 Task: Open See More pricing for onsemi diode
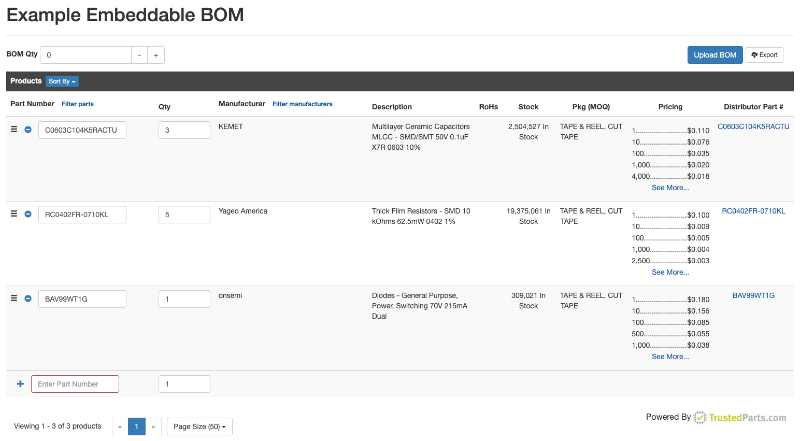(670, 356)
